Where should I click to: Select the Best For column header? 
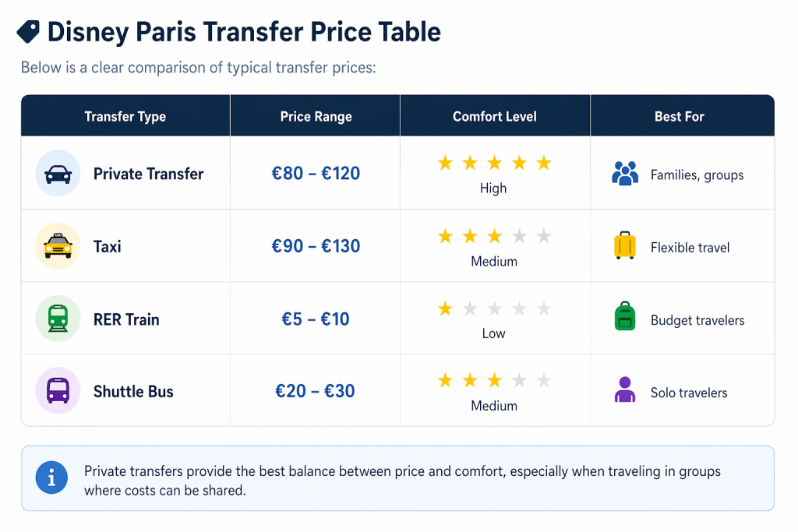click(680, 116)
